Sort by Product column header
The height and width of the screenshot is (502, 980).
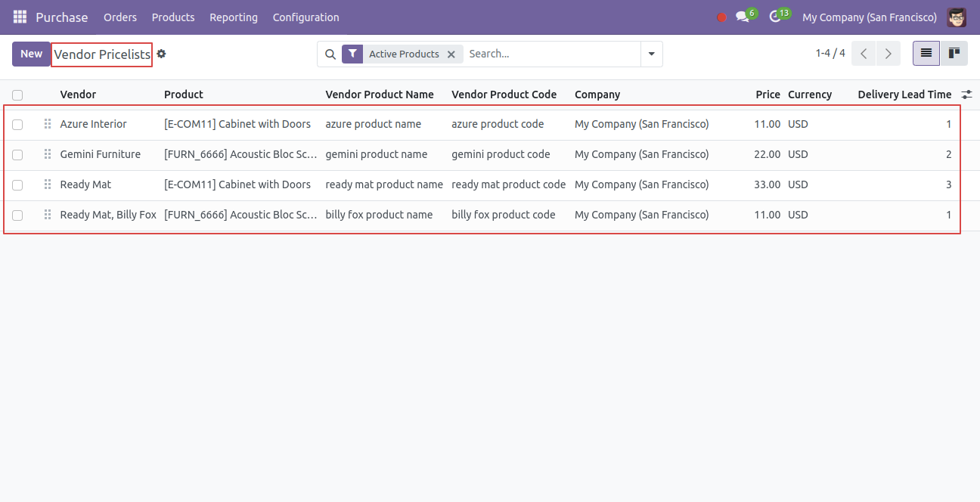[x=184, y=95]
